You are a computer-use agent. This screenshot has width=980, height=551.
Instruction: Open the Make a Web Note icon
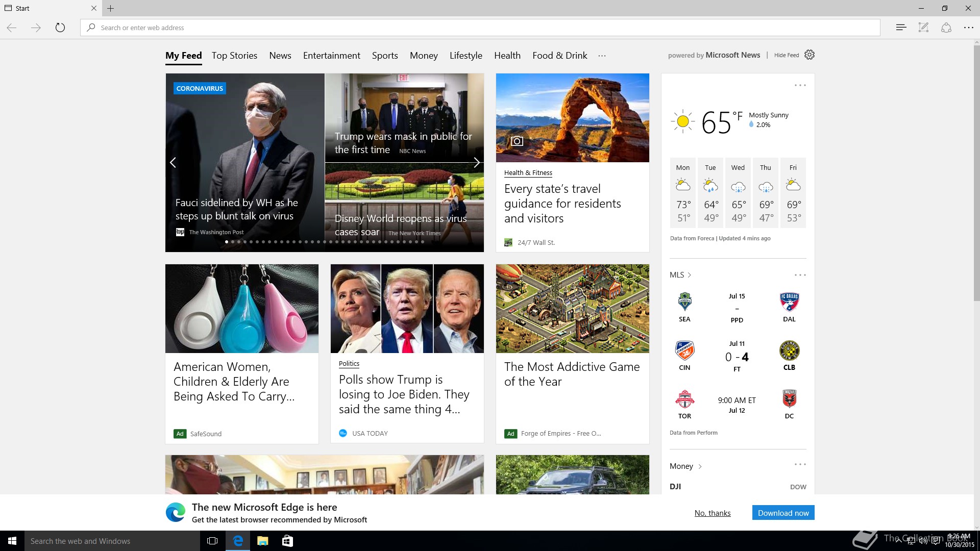(x=923, y=28)
